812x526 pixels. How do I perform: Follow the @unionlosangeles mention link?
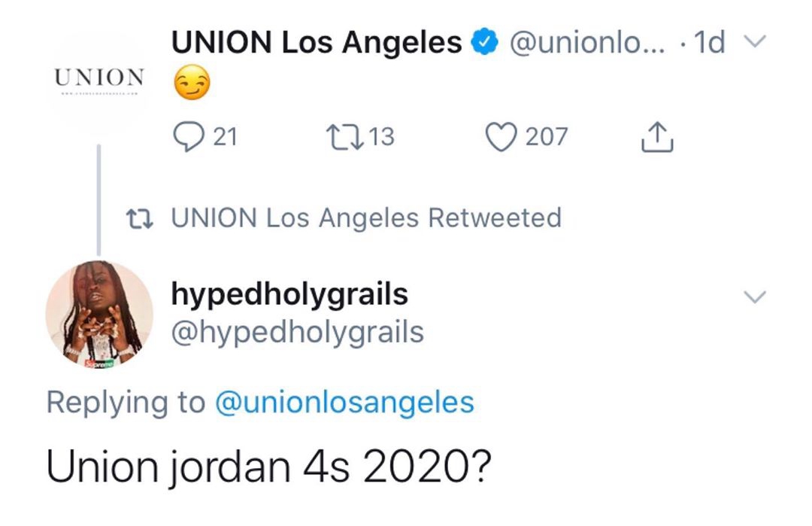(344, 402)
